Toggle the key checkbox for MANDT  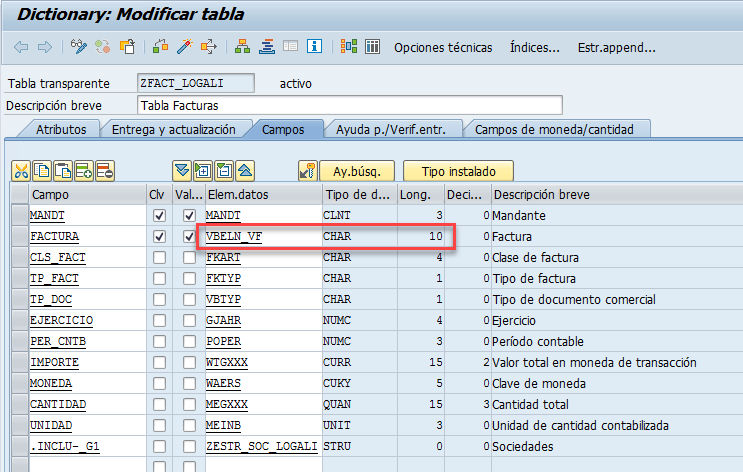click(x=159, y=216)
